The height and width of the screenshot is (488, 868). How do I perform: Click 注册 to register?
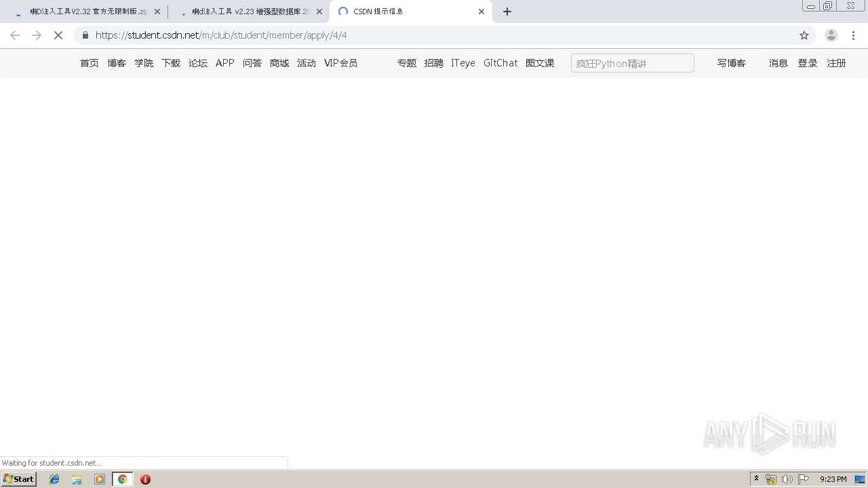pyautogui.click(x=836, y=63)
